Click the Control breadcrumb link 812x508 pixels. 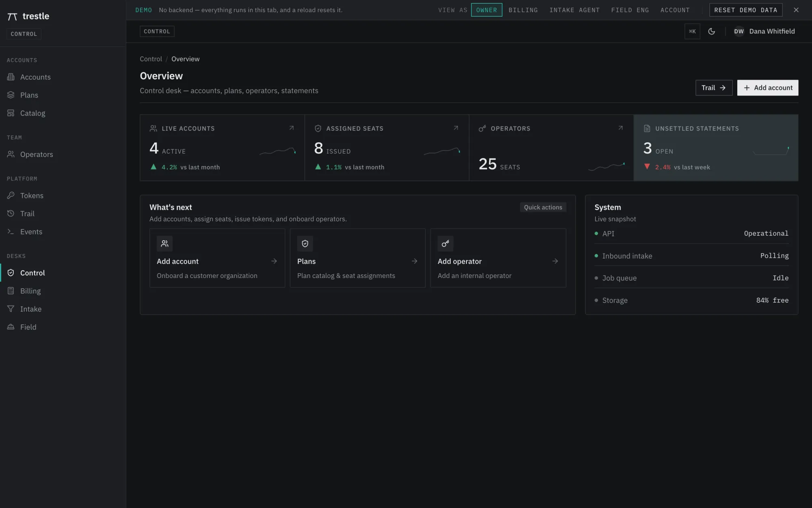pyautogui.click(x=151, y=59)
